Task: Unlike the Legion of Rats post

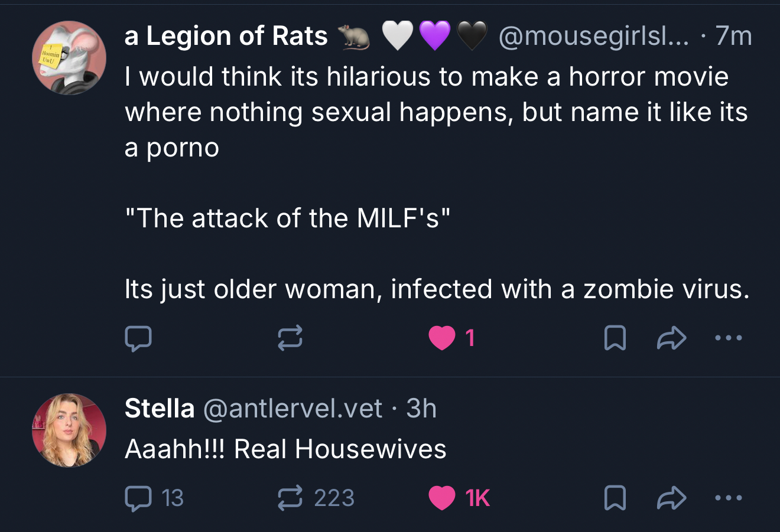Action: [x=442, y=338]
